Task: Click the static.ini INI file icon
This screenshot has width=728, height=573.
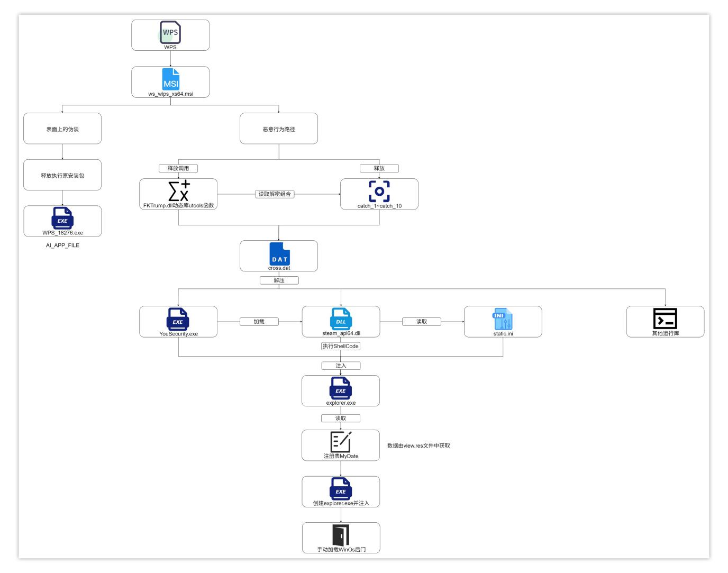Action: (x=503, y=319)
